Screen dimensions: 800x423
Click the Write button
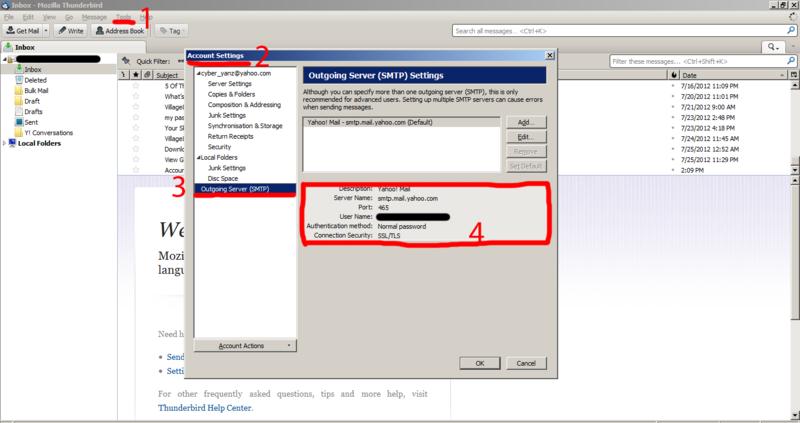click(x=70, y=31)
